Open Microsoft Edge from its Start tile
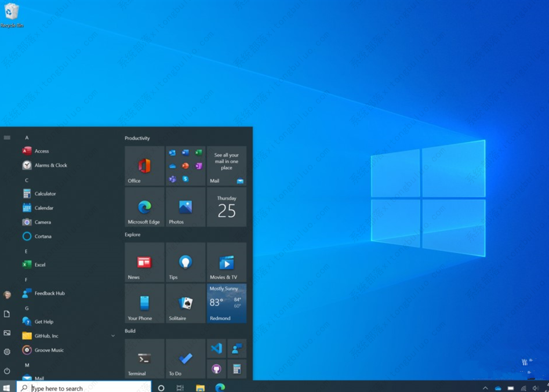Image resolution: width=549 pixels, height=392 pixels. tap(143, 207)
